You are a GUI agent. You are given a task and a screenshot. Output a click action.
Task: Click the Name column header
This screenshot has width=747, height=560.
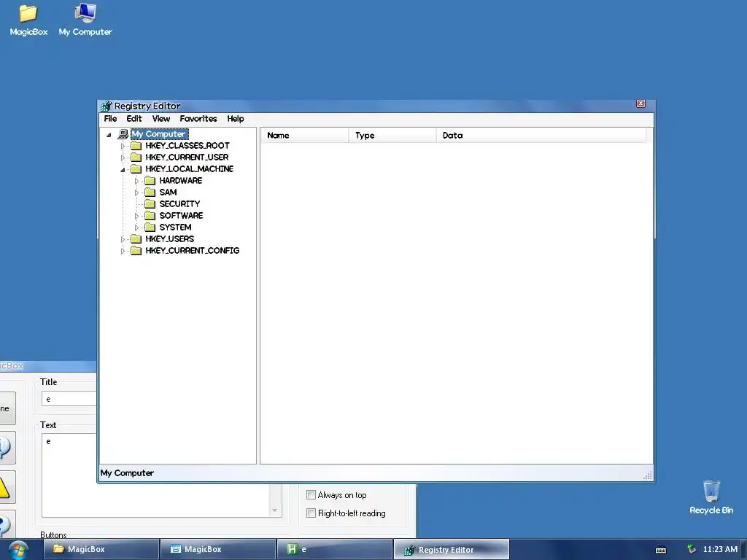click(304, 135)
